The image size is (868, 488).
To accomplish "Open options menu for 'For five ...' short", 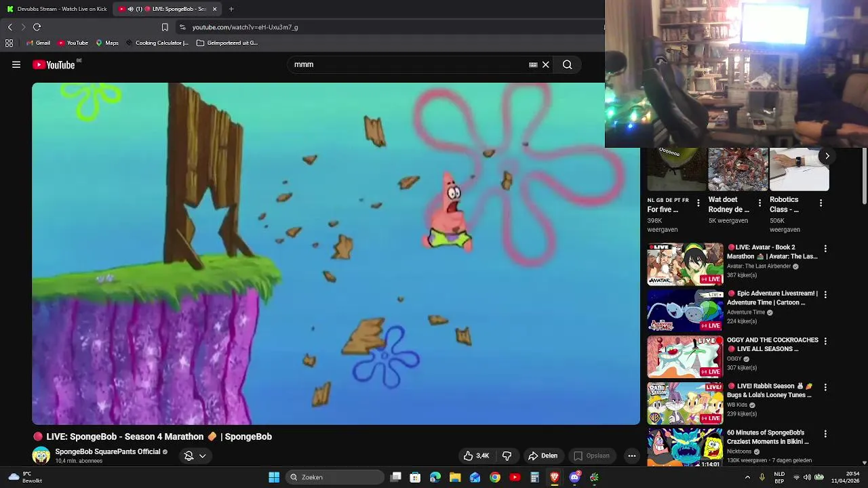I will [x=698, y=203].
